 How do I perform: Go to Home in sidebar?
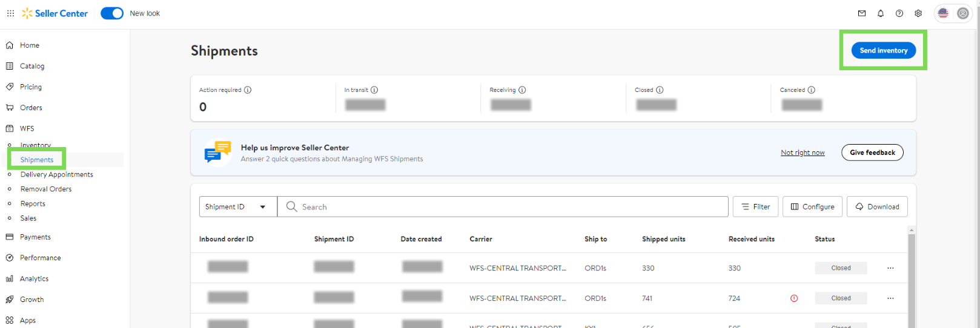[x=30, y=45]
